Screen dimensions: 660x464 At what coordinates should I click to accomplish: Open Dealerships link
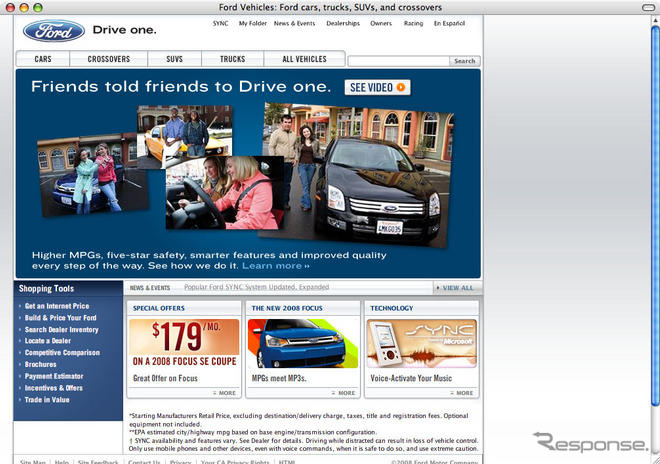[343, 24]
